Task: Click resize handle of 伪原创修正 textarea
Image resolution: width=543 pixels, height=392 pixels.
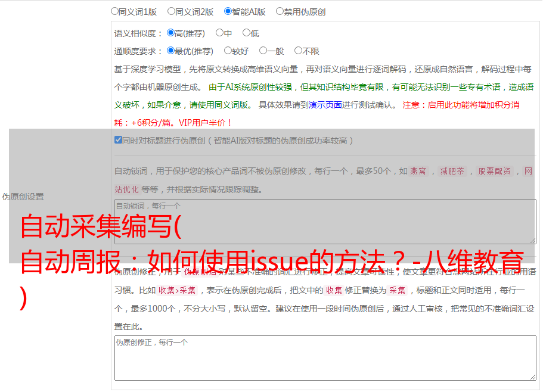Action: [533, 377]
